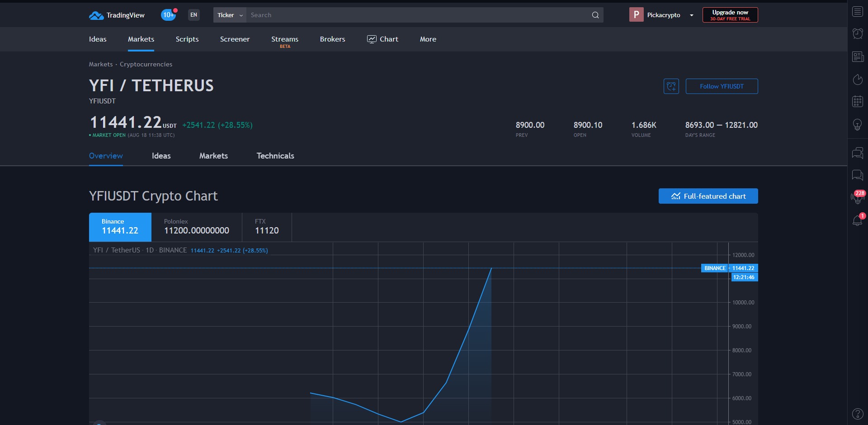Viewport: 868px width, 425px height.
Task: Open the News panel icon in sidebar
Action: pyautogui.click(x=858, y=56)
